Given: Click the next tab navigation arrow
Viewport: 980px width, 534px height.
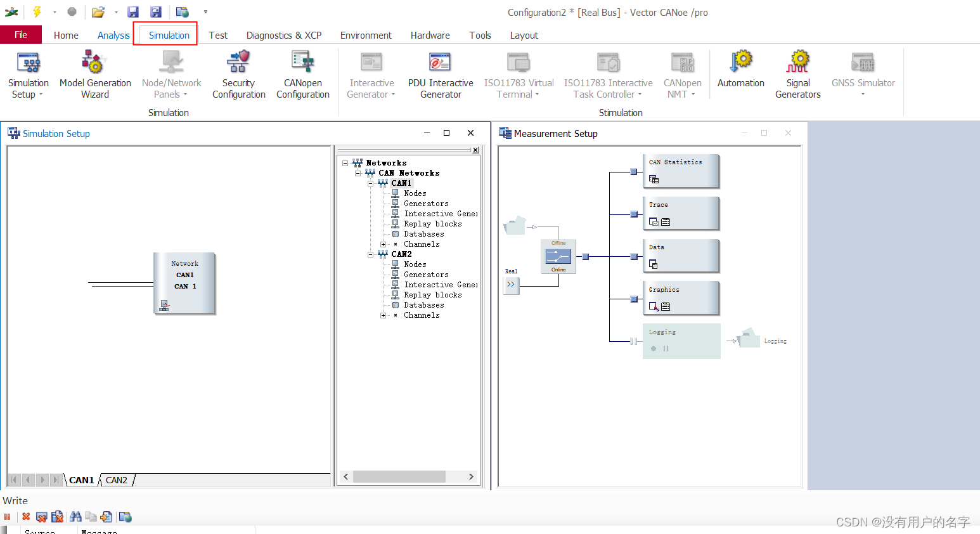Looking at the screenshot, I should (42, 480).
